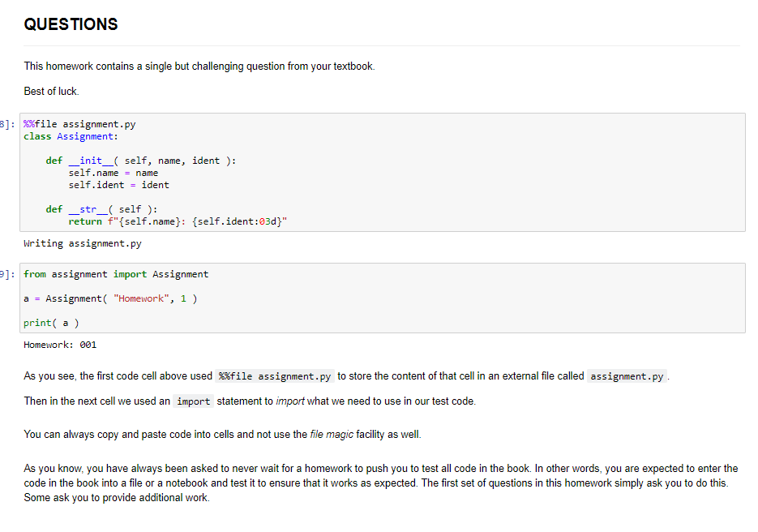Image resolution: width=758 pixels, height=532 pixels.
Task: Click the inline import code snippet
Action: (193, 401)
